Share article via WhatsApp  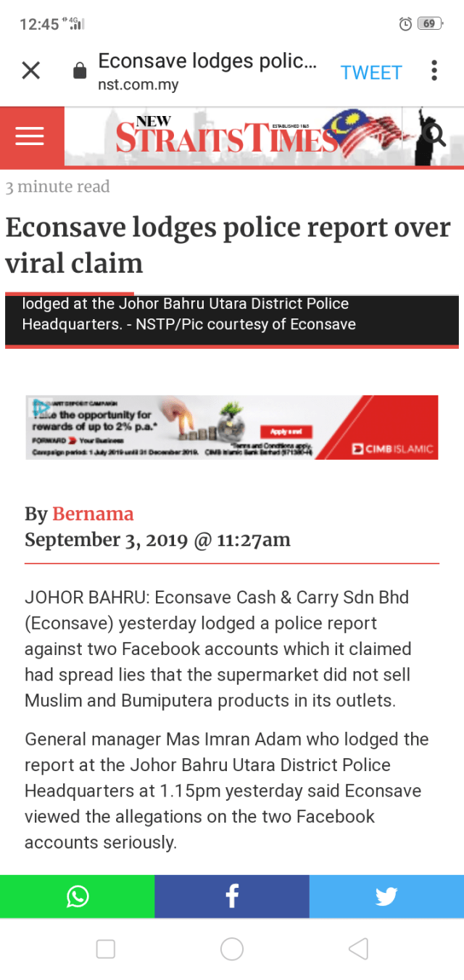pyautogui.click(x=77, y=897)
